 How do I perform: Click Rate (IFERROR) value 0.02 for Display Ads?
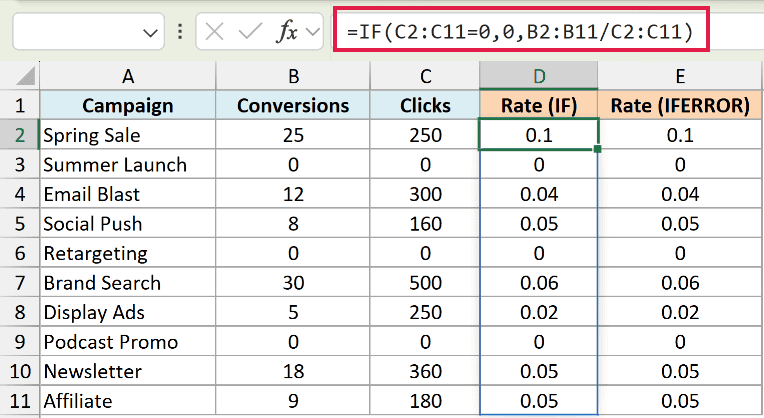(x=680, y=312)
